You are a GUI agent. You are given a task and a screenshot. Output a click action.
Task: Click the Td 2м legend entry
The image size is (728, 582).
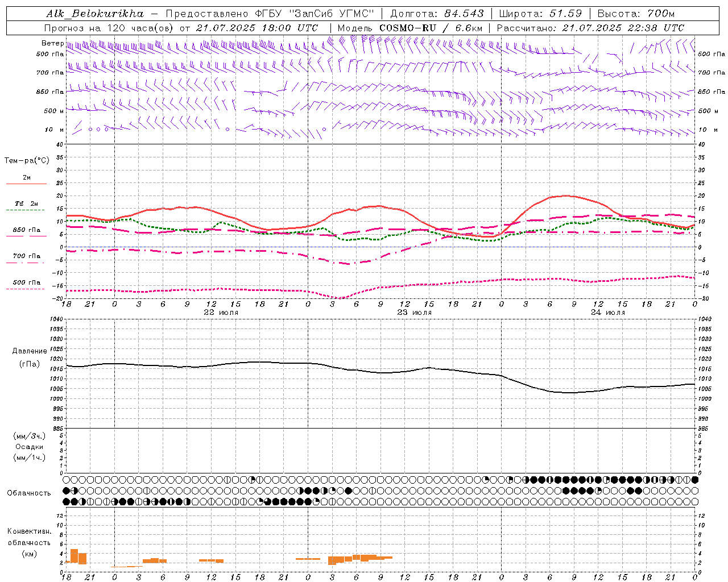[27, 203]
